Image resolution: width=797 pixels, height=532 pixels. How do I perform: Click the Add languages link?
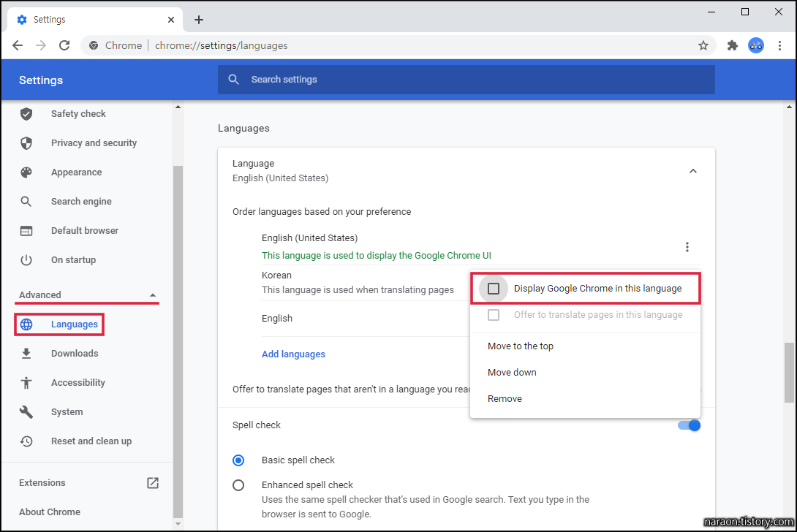(293, 354)
